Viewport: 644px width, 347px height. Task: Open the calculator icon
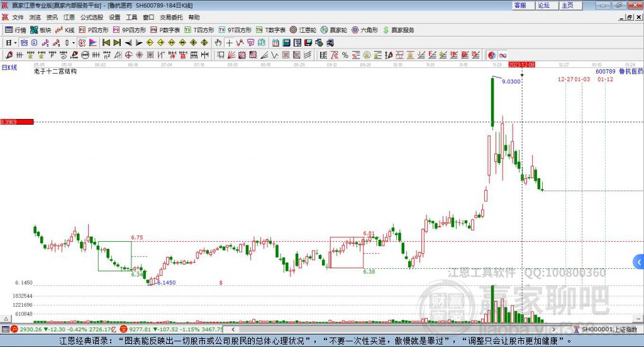pyautogui.click(x=287, y=43)
